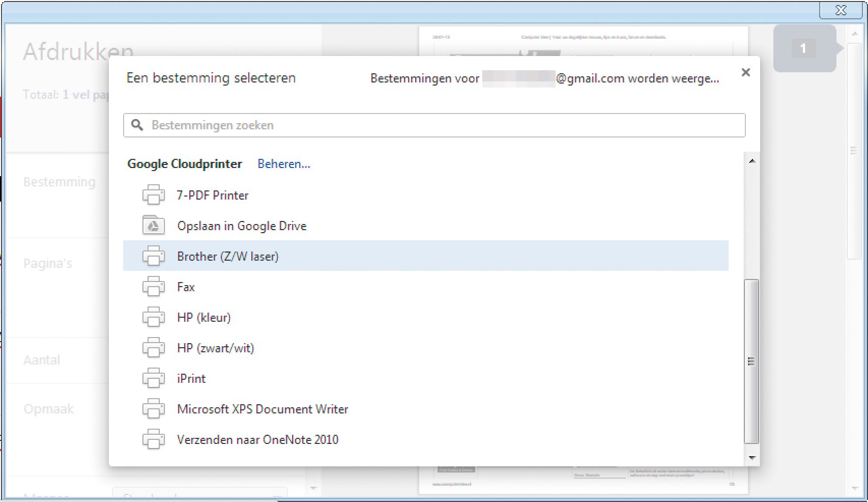Click the magnifier icon in search box
868x502 pixels.
pyautogui.click(x=137, y=125)
